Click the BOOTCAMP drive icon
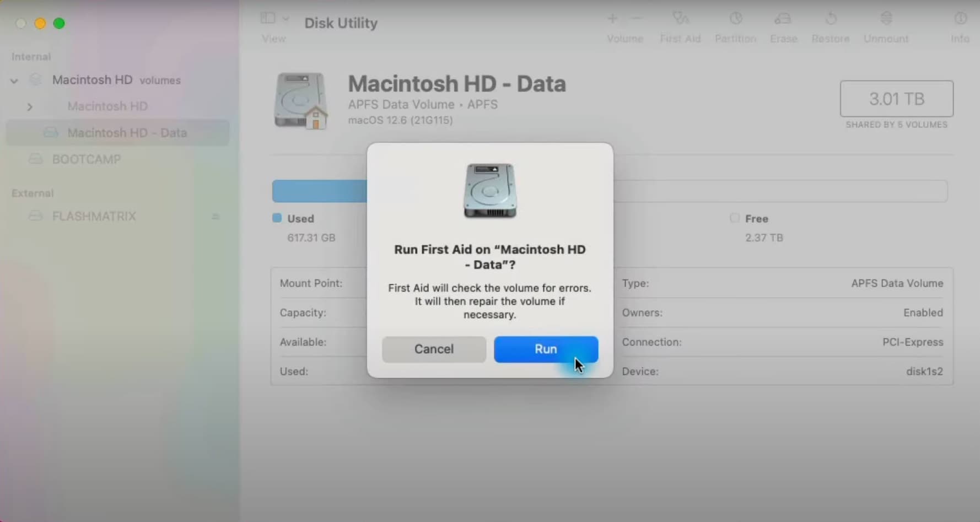Viewport: 980px width, 522px height. coord(35,159)
